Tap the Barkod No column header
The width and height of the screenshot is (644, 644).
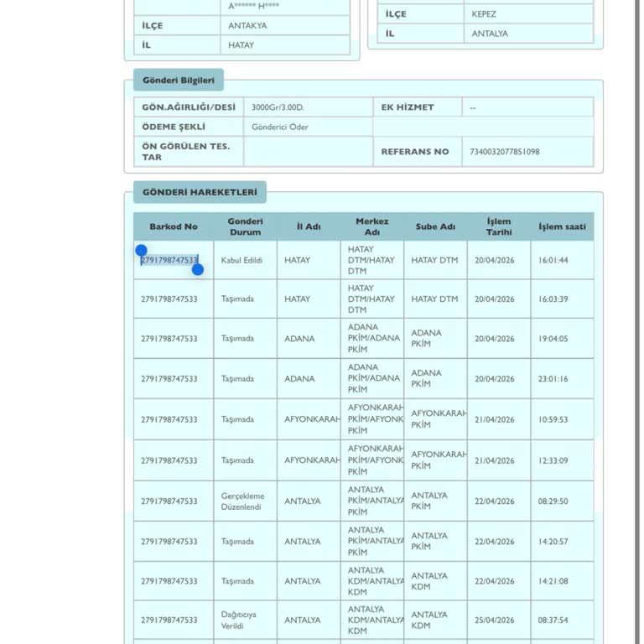[174, 226]
